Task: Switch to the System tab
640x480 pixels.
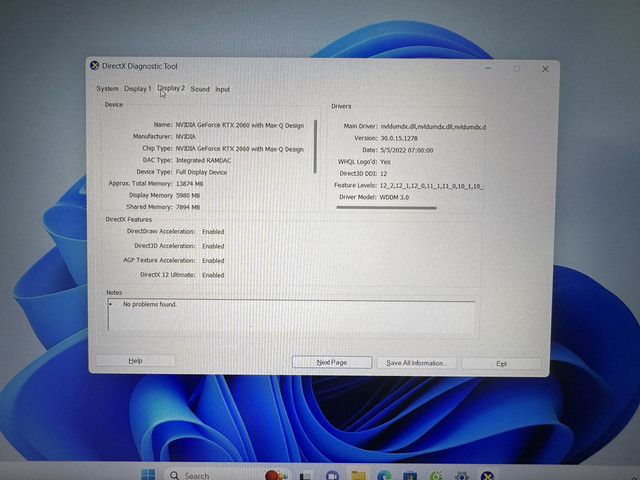Action: click(x=107, y=89)
